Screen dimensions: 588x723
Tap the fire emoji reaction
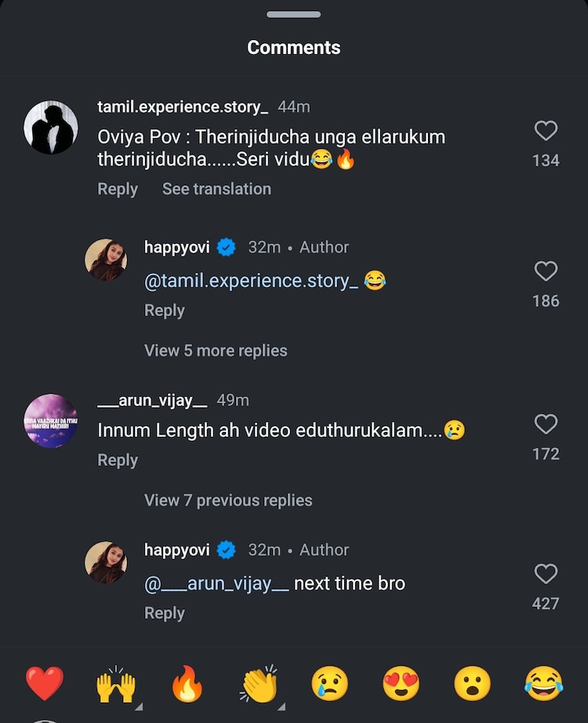click(x=187, y=685)
